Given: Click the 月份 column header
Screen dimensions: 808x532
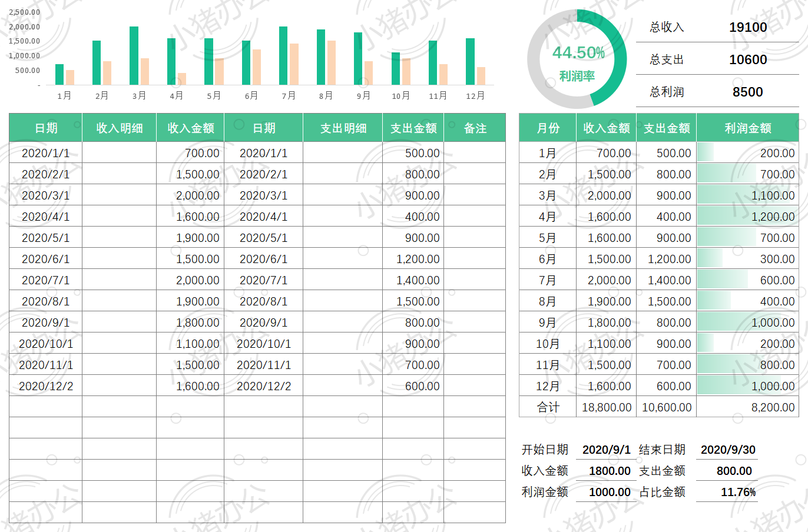Looking at the screenshot, I should click(x=548, y=128).
